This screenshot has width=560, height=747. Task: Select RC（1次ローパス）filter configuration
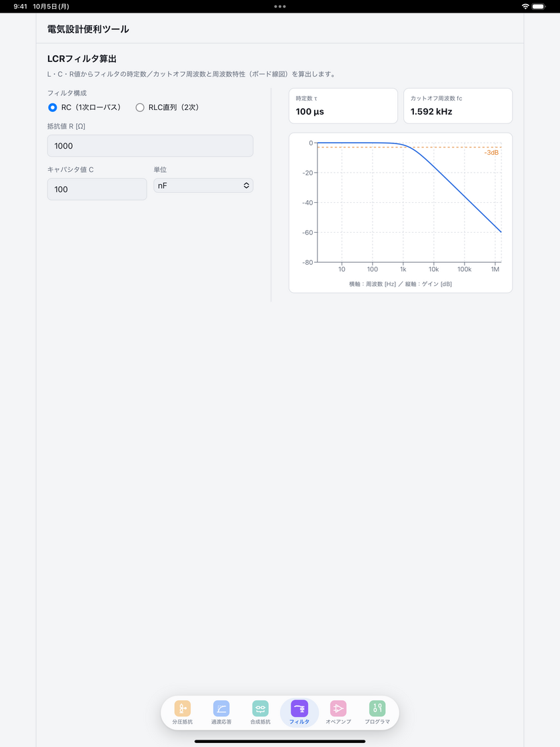point(84,107)
